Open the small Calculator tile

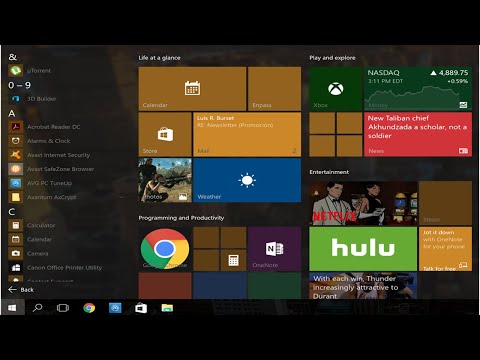(x=233, y=260)
